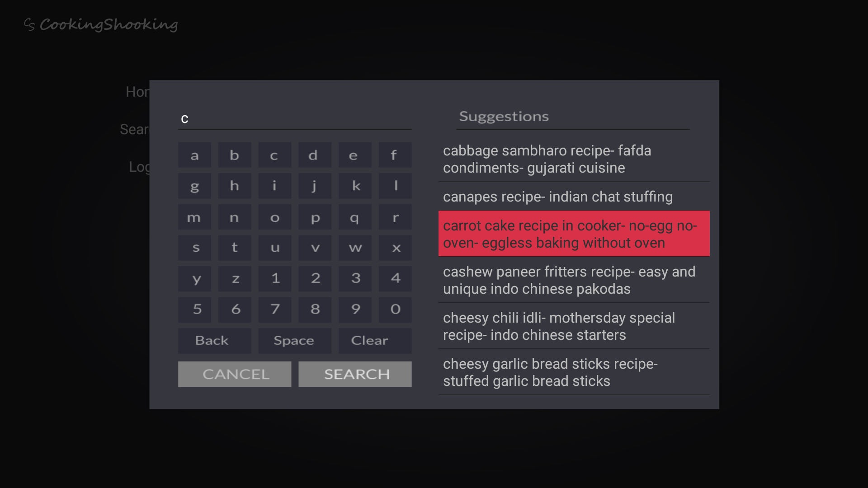868x488 pixels.
Task: Tap the letter 'r' key
Action: [x=395, y=217]
